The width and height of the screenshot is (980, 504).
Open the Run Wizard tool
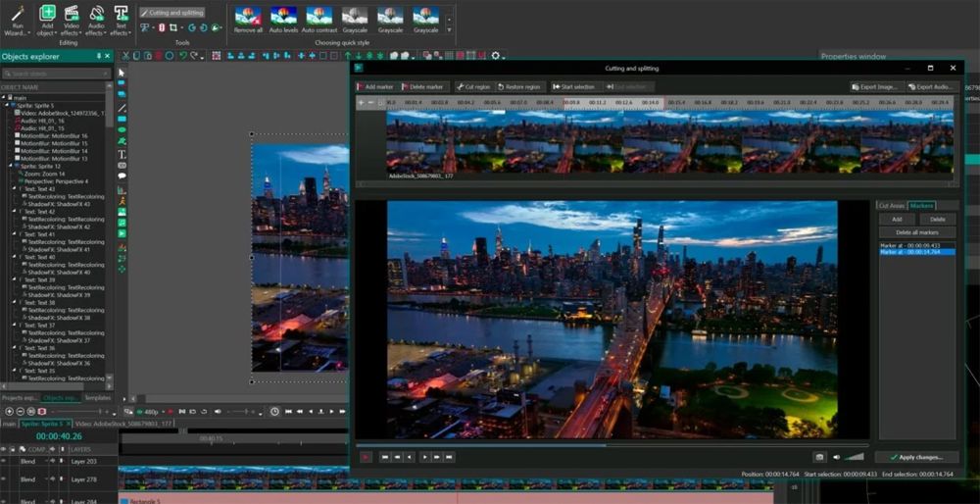[x=17, y=20]
